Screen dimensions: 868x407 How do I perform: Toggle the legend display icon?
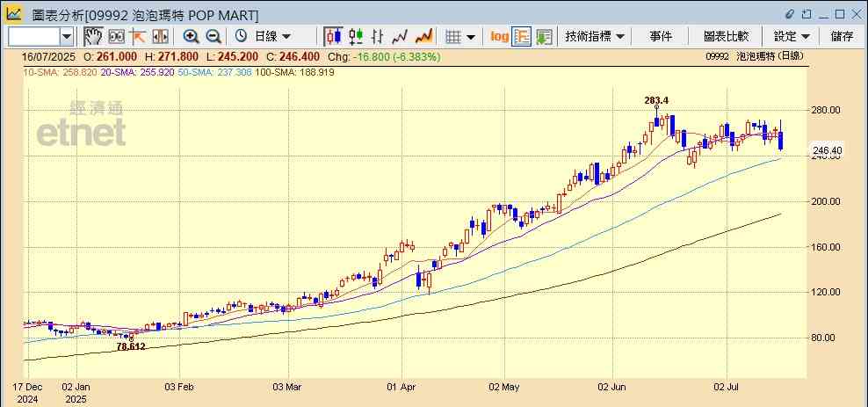tap(522, 37)
